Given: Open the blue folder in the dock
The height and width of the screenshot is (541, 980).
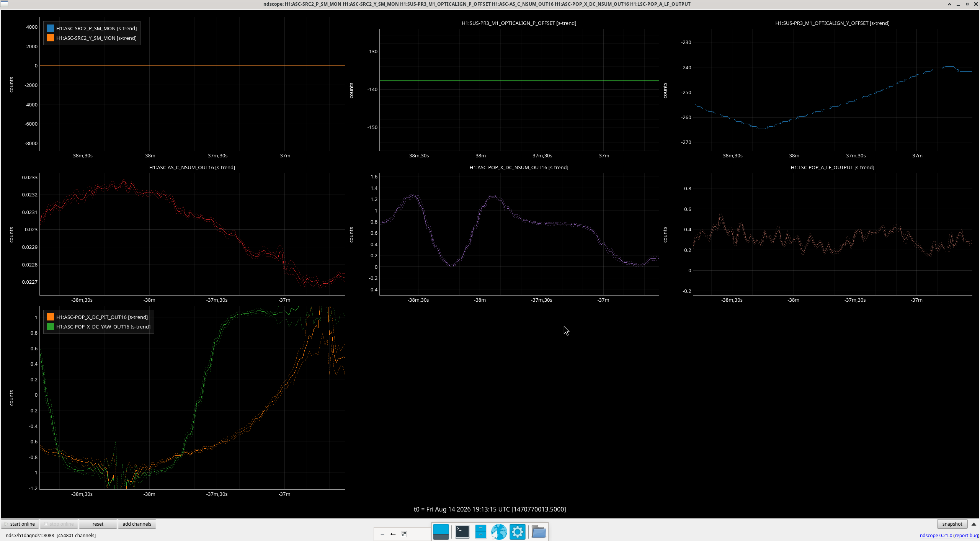Looking at the screenshot, I should click(x=539, y=532).
